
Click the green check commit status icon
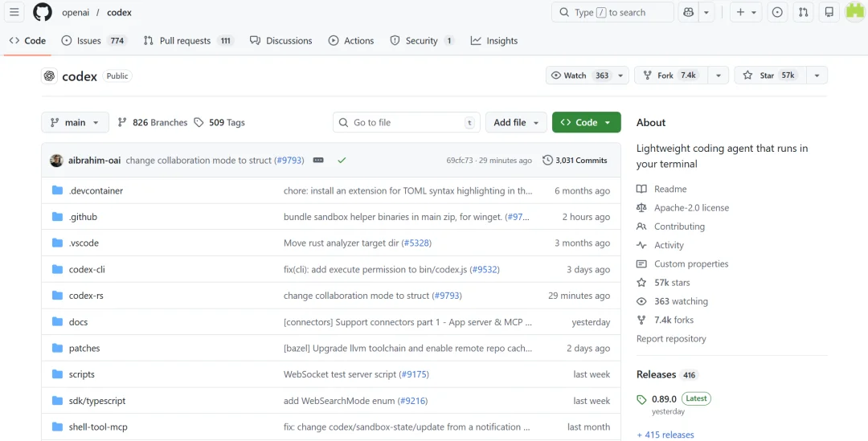click(x=342, y=161)
